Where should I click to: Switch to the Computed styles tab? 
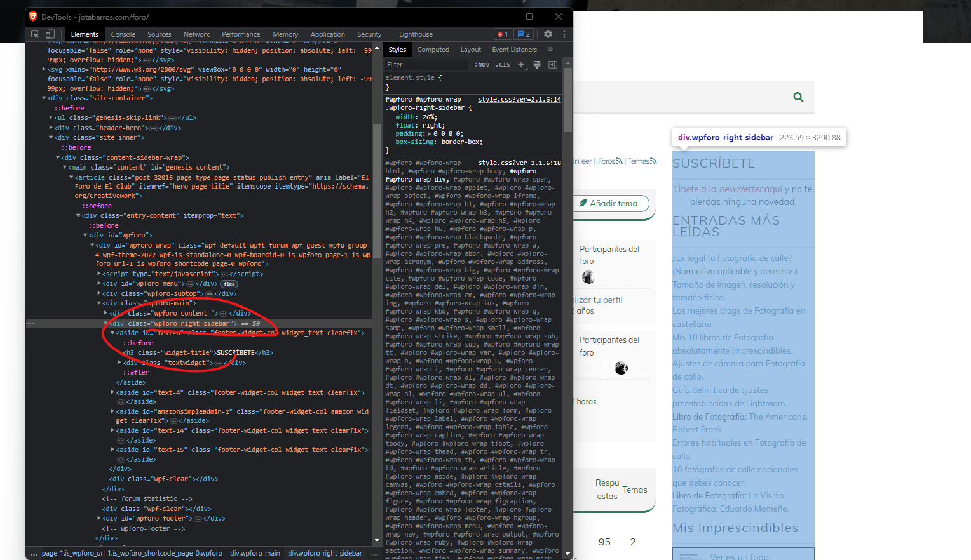(x=433, y=50)
